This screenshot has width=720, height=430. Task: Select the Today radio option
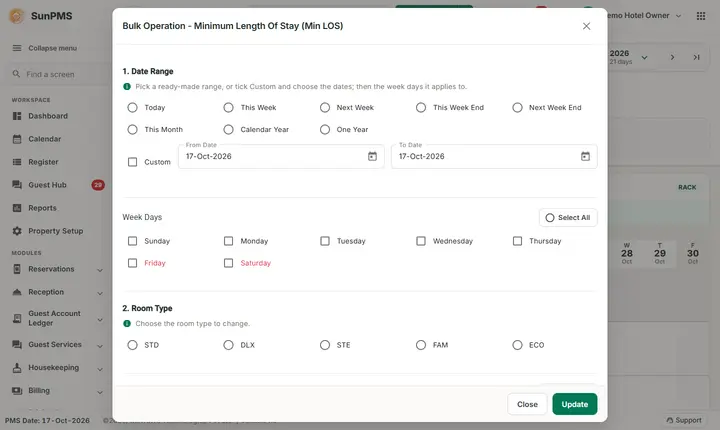(x=132, y=108)
